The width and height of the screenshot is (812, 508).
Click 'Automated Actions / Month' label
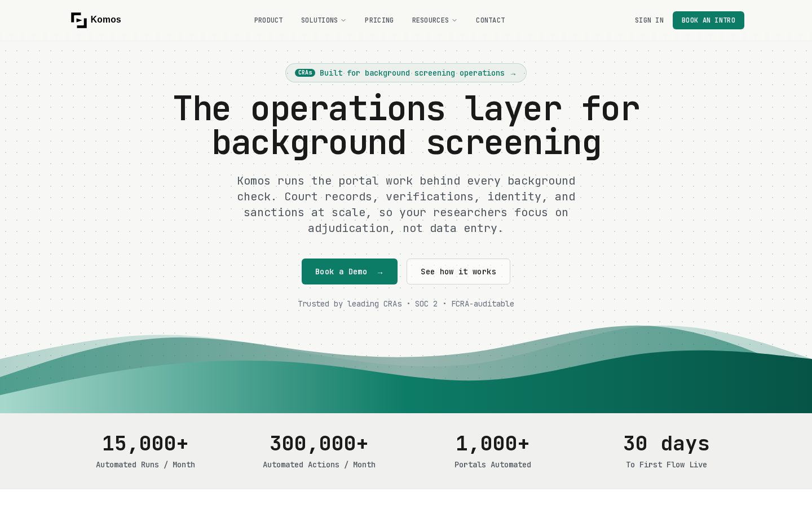[x=319, y=465]
